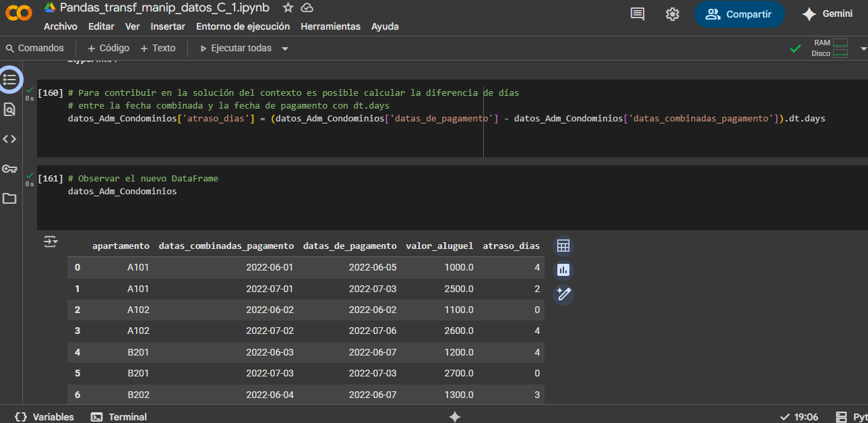This screenshot has width=868, height=423.
Task: Toggle the cell 161 output actions icon
Action: tap(51, 242)
